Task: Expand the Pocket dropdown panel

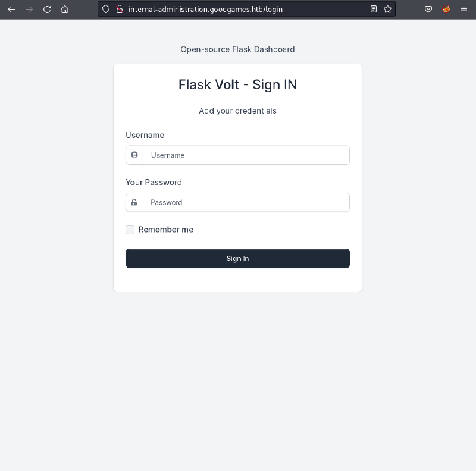Action: coord(428,9)
